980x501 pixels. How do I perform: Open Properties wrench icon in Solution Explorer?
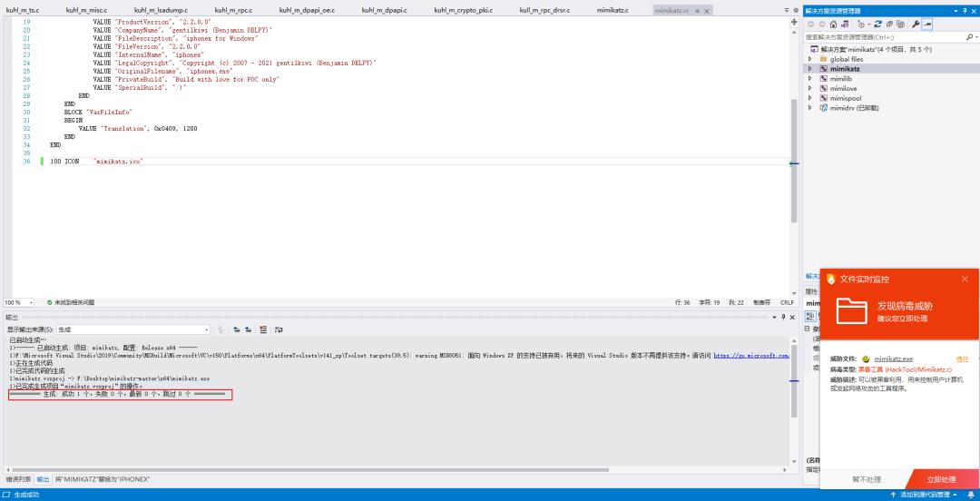pos(916,24)
